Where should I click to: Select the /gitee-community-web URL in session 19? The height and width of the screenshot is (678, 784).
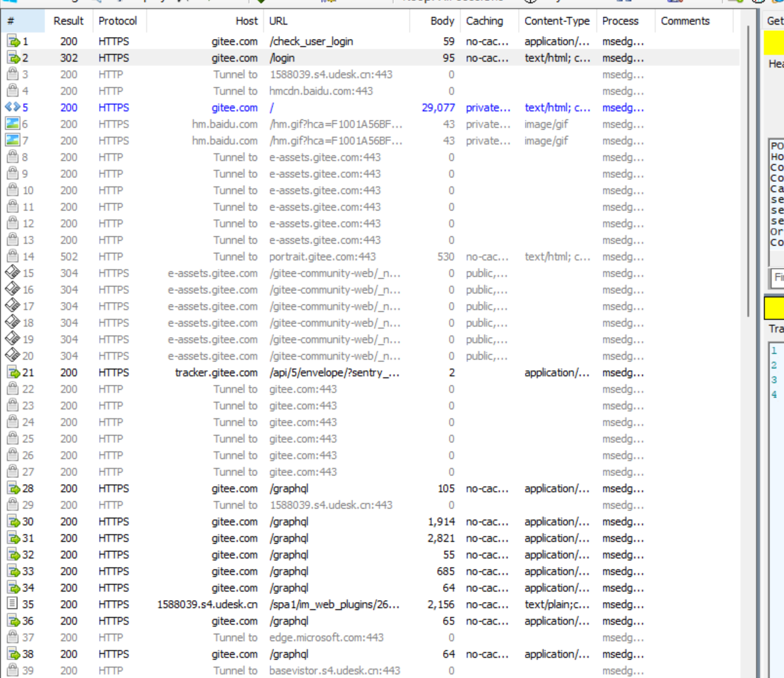pos(335,339)
